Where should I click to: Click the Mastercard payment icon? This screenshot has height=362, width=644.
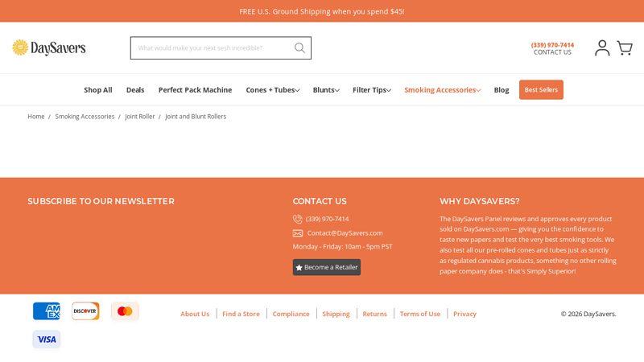(125, 311)
